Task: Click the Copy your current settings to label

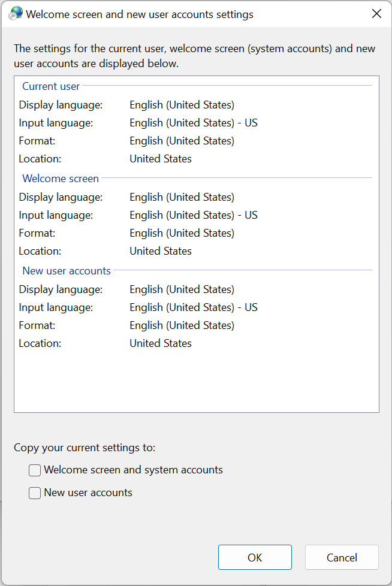Action: [84, 448]
